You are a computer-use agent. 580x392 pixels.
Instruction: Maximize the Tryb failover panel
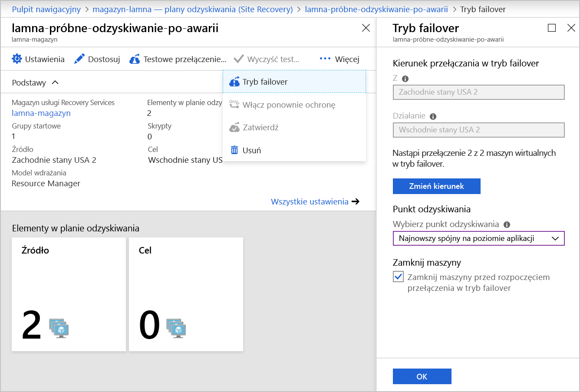[552, 28]
